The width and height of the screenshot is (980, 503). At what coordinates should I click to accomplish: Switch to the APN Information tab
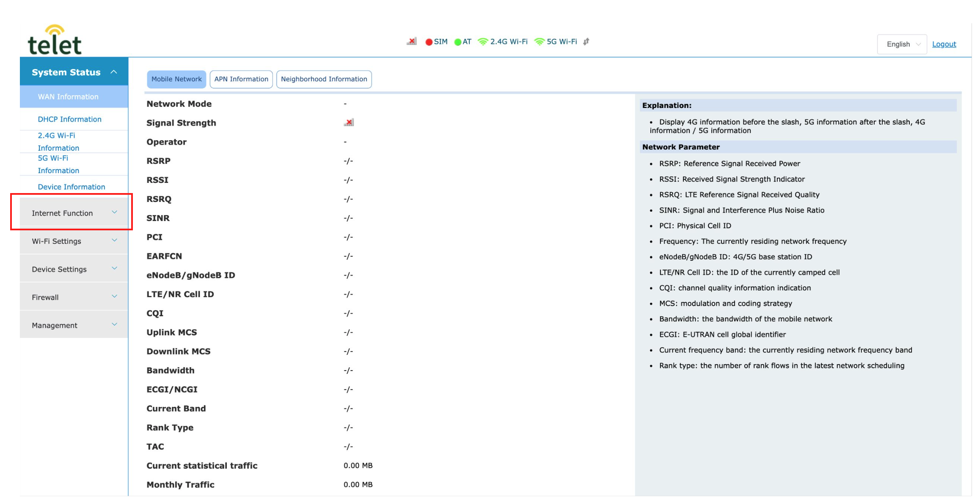241,79
